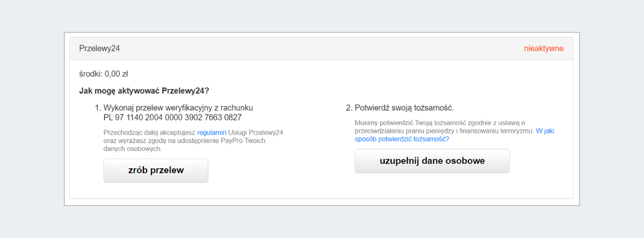
Task: Click the red "nieaktywne" status label
Action: 544,48
